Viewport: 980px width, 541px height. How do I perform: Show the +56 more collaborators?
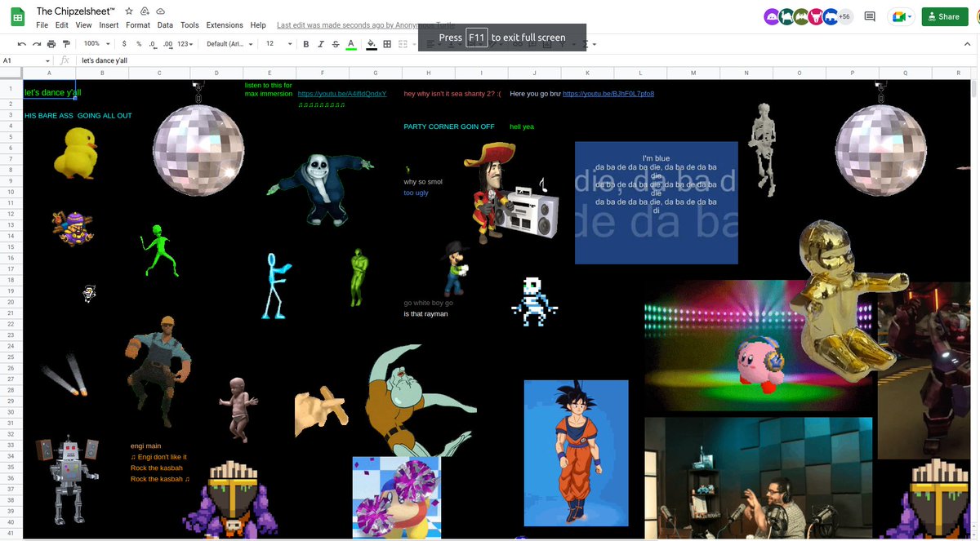845,16
